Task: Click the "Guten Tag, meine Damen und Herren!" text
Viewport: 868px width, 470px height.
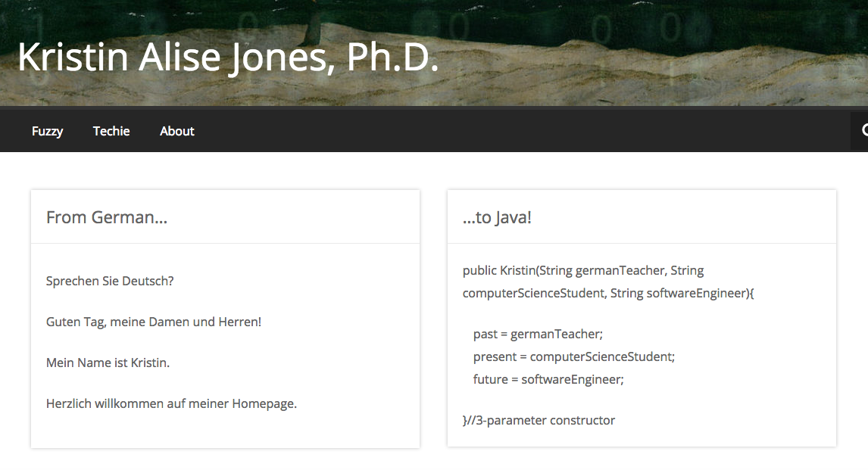Action: pos(154,322)
